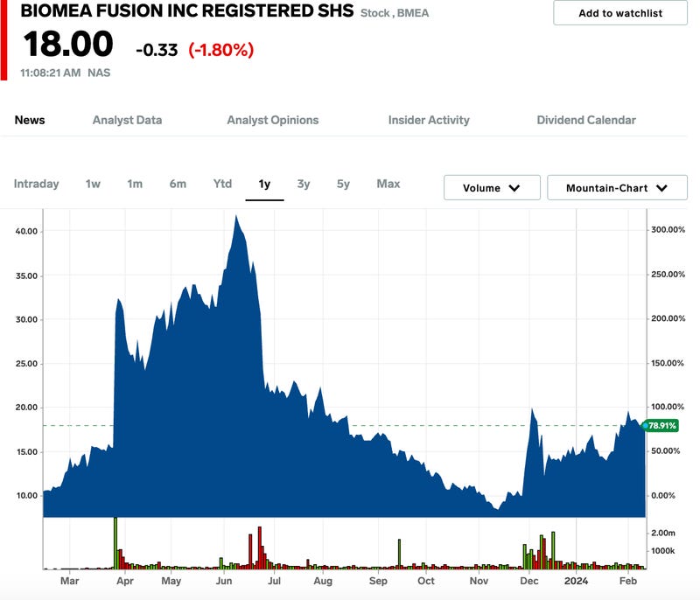Select the 3y time range
Image resolution: width=700 pixels, height=600 pixels.
(x=304, y=184)
